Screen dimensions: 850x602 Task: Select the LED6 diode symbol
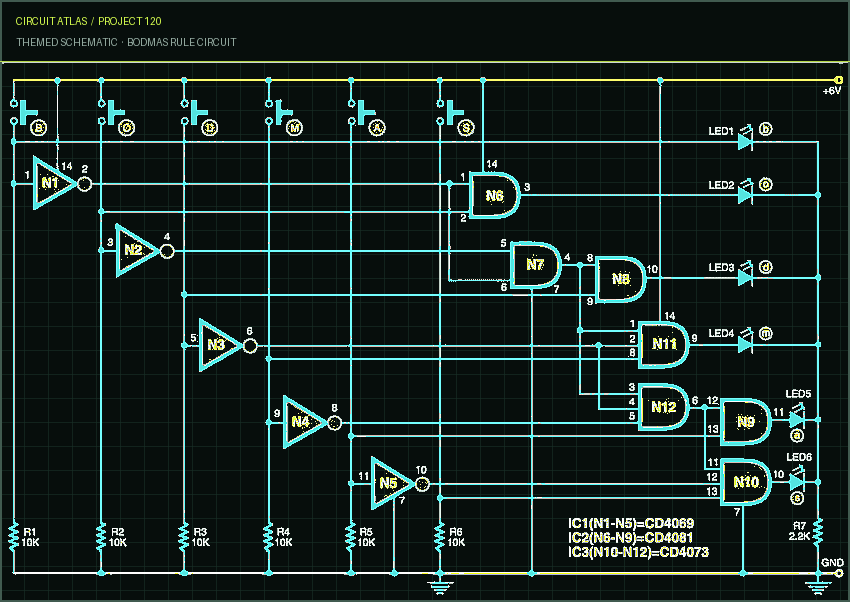(797, 480)
